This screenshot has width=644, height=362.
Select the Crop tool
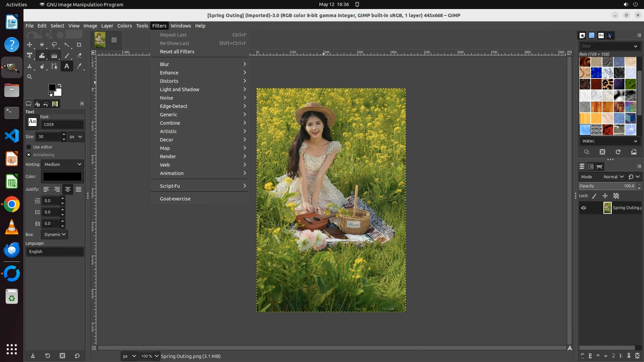tap(79, 45)
